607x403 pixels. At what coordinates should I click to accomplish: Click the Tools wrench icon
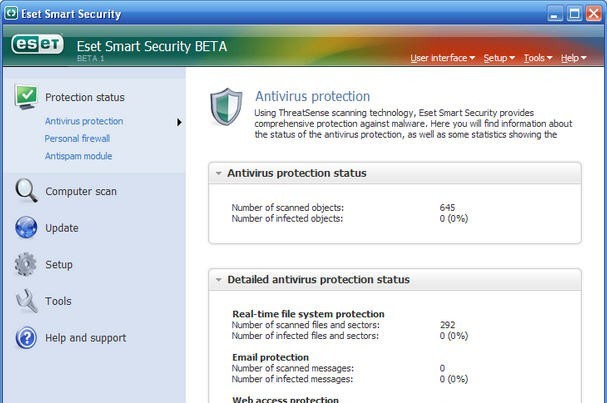[27, 301]
